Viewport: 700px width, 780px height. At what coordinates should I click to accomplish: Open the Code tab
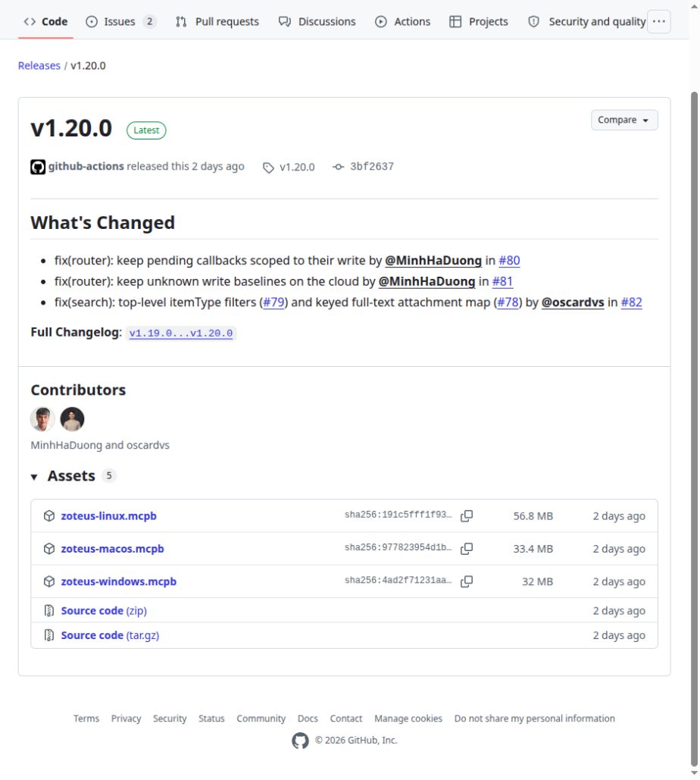point(45,21)
